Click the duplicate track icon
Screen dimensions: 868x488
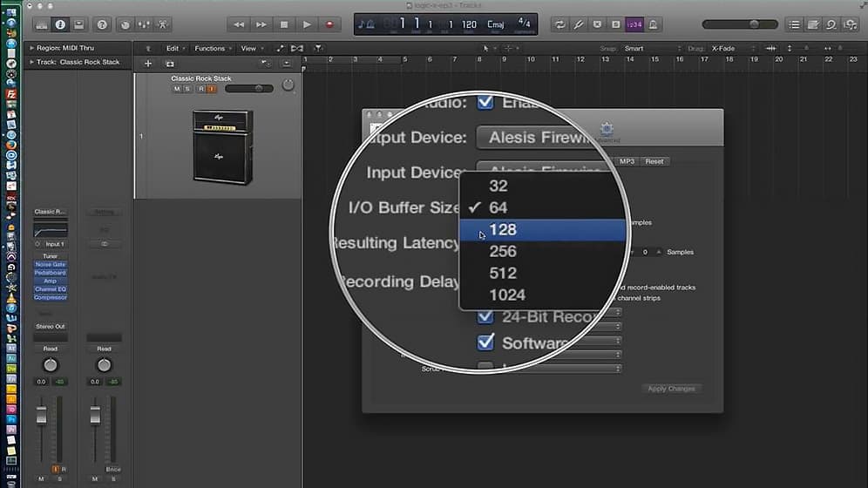[170, 64]
